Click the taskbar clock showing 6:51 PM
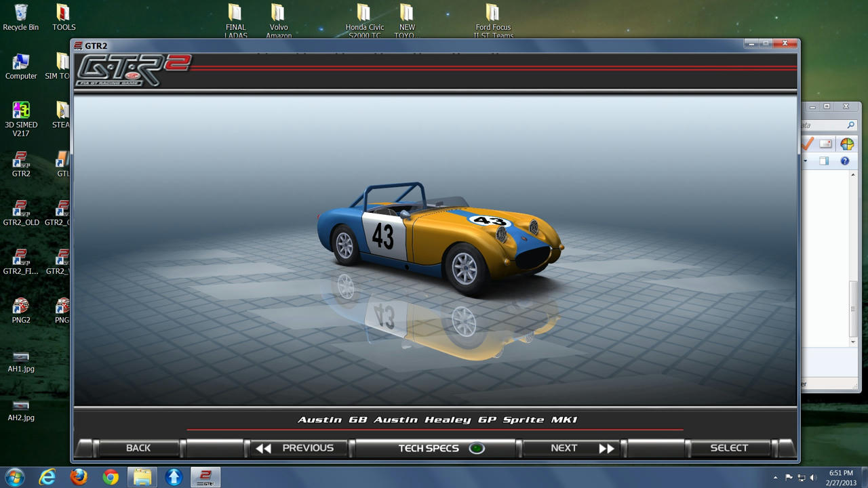This screenshot has height=488, width=868. (x=841, y=477)
